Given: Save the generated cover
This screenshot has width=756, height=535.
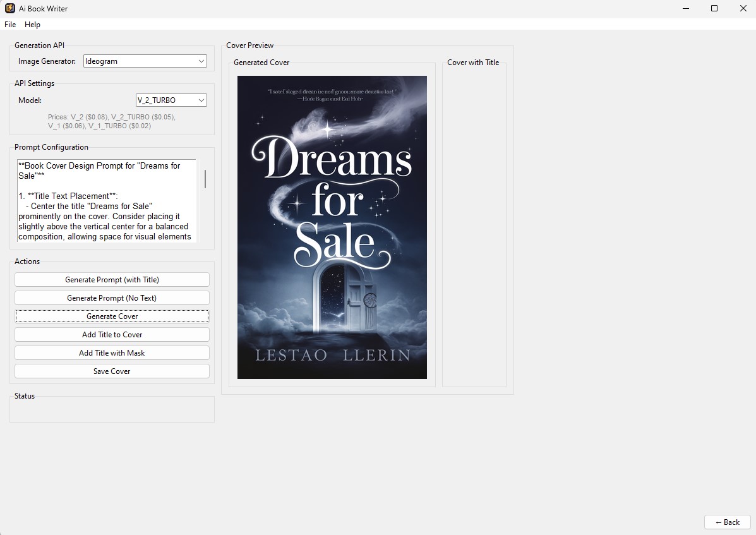Looking at the screenshot, I should point(112,371).
